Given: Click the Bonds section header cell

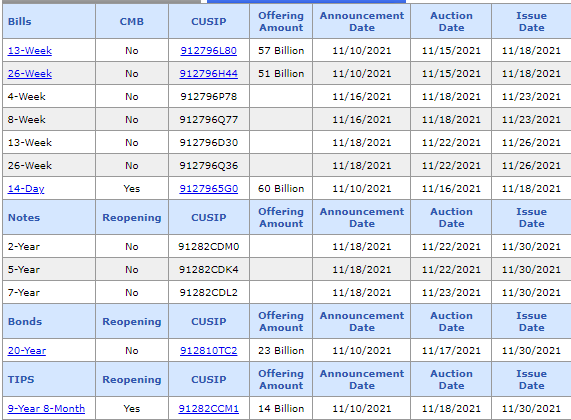Looking at the screenshot, I should tap(49, 321).
